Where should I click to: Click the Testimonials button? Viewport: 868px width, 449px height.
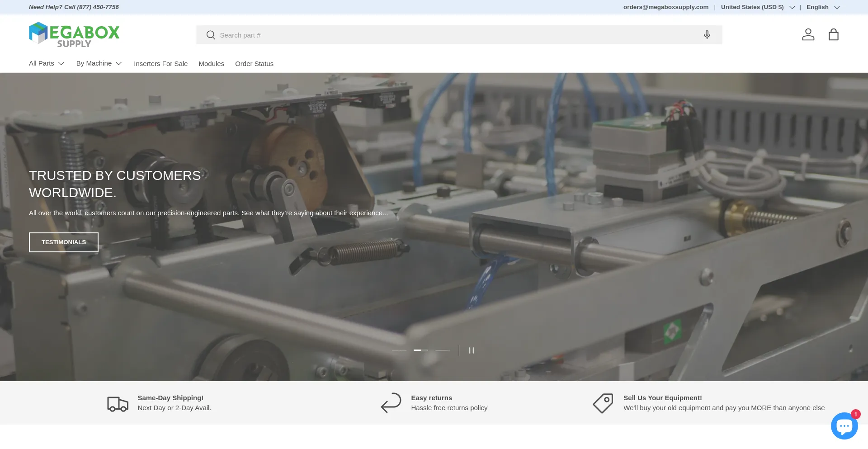point(64,242)
